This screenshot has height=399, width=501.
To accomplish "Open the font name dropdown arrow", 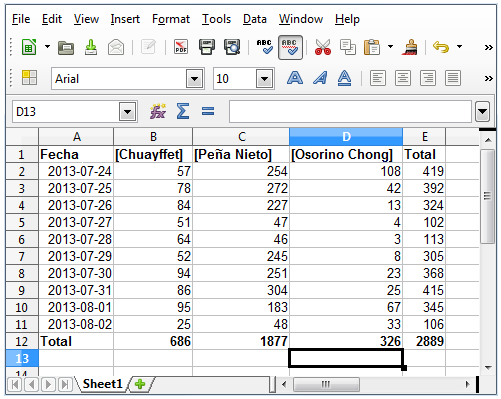I will point(195,79).
